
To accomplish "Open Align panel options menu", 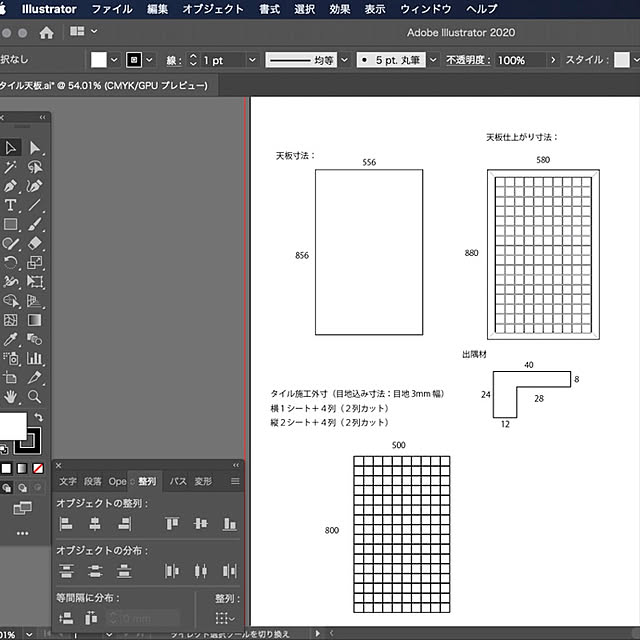I will coord(235,481).
